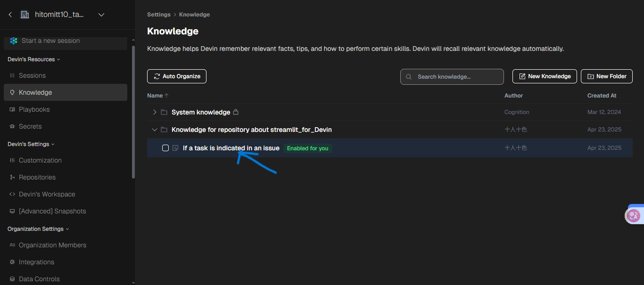
Task: Open Advanced Snapshots page
Action: (66, 211)
